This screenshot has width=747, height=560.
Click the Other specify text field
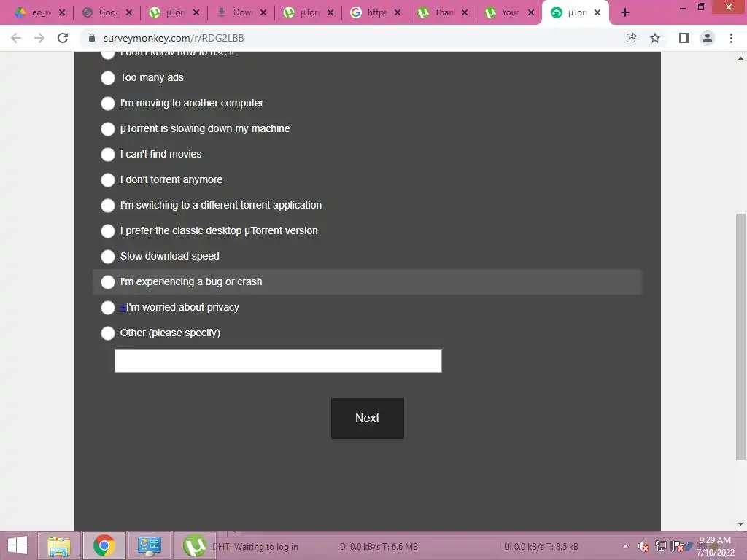[278, 361]
